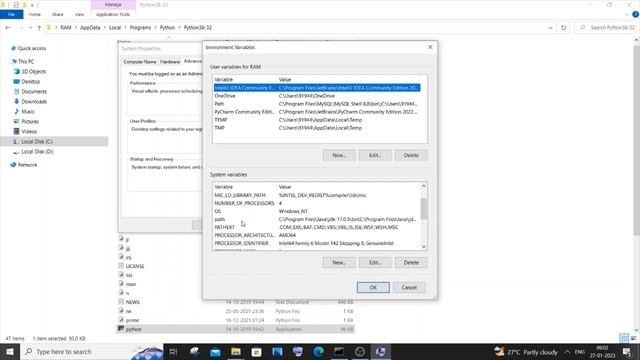Click the File Explorer up arrow

tap(39, 28)
